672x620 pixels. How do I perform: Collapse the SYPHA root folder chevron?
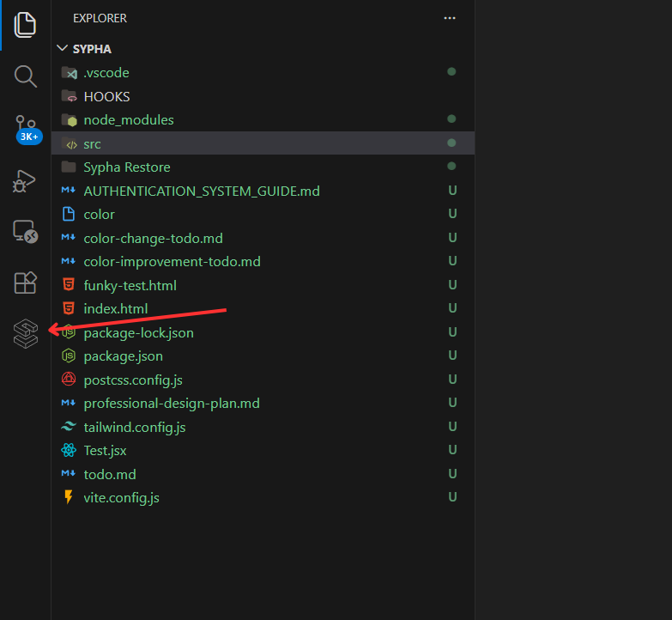(x=62, y=48)
